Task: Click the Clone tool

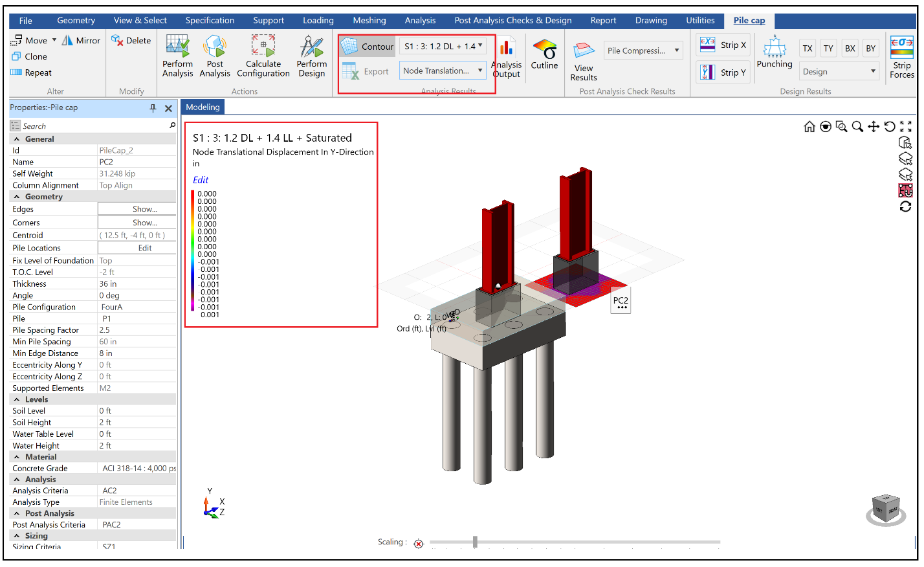Action: tap(30, 56)
